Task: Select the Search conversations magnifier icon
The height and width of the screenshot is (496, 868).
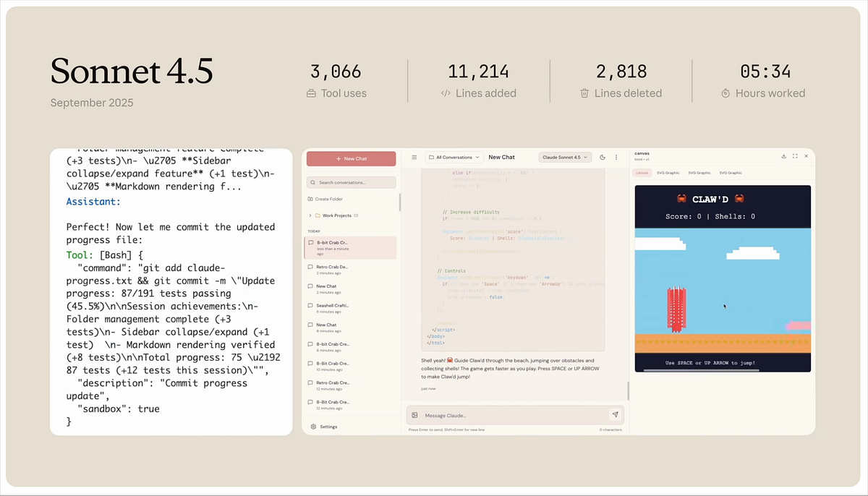Action: pyautogui.click(x=312, y=182)
